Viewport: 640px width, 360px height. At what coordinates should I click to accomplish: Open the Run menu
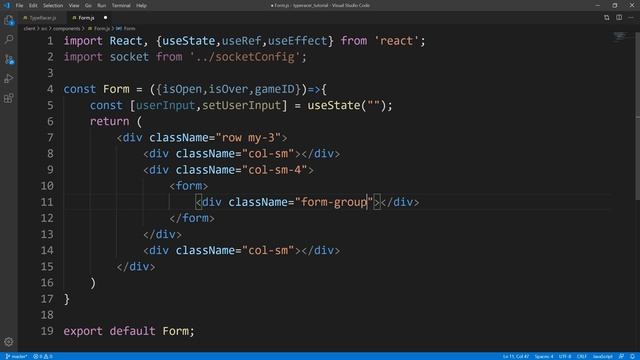[102, 5]
